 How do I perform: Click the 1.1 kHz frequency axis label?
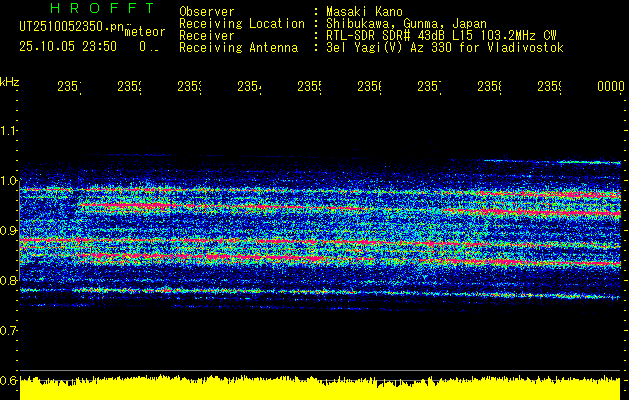tap(8, 130)
